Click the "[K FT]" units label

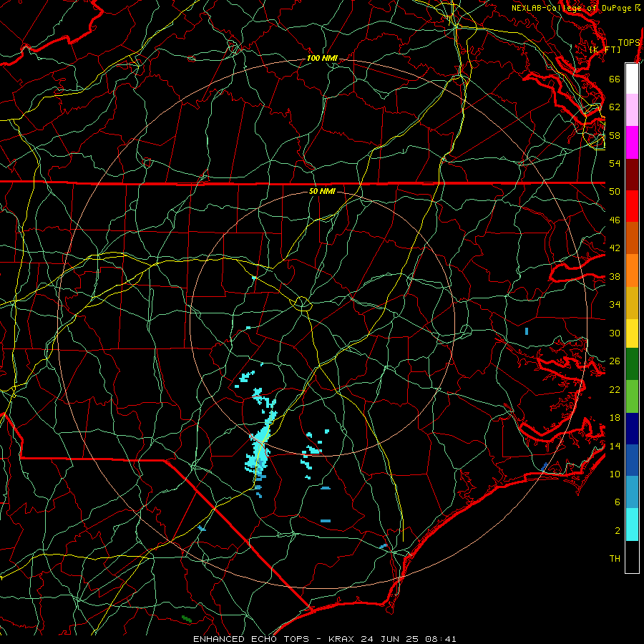pyautogui.click(x=605, y=49)
